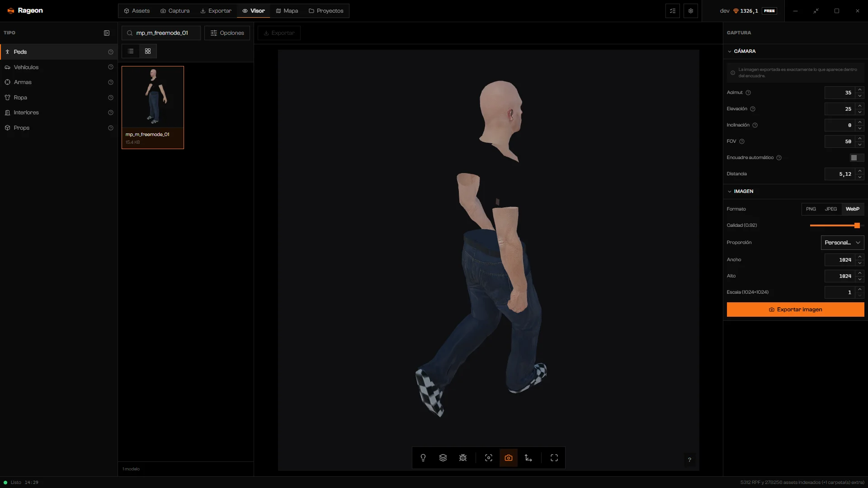Enter fullscreen with the expand corners icon
The height and width of the screenshot is (488, 868).
tap(554, 458)
